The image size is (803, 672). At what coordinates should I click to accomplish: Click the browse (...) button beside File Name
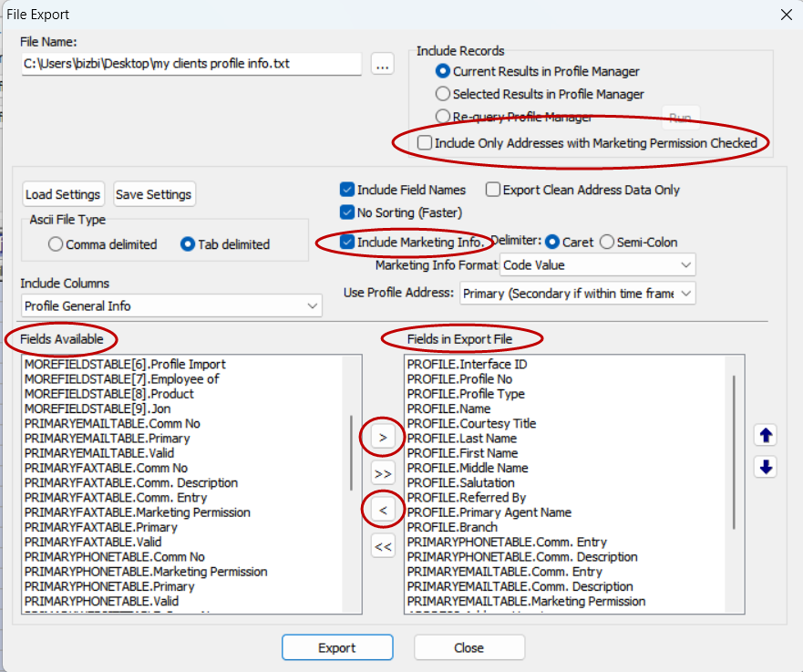(x=382, y=64)
